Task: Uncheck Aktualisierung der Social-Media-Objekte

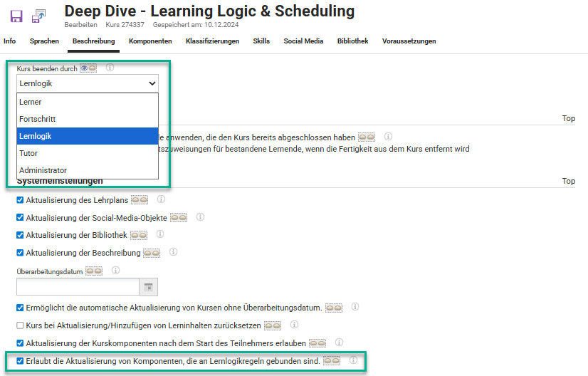Action: [x=20, y=218]
